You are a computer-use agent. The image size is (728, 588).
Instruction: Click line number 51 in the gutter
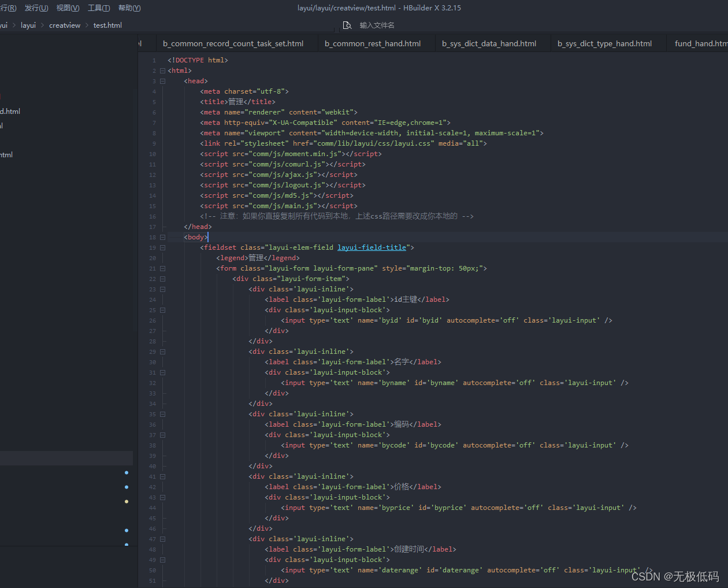153,580
